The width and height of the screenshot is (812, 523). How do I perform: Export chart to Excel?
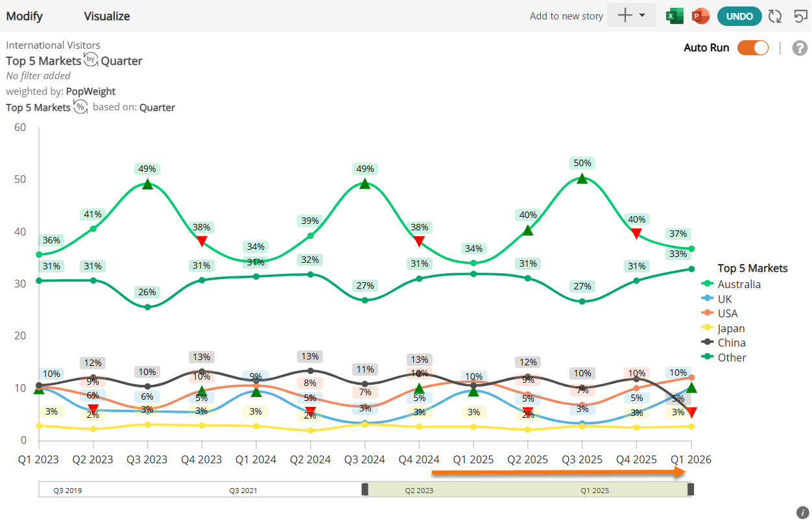[676, 16]
